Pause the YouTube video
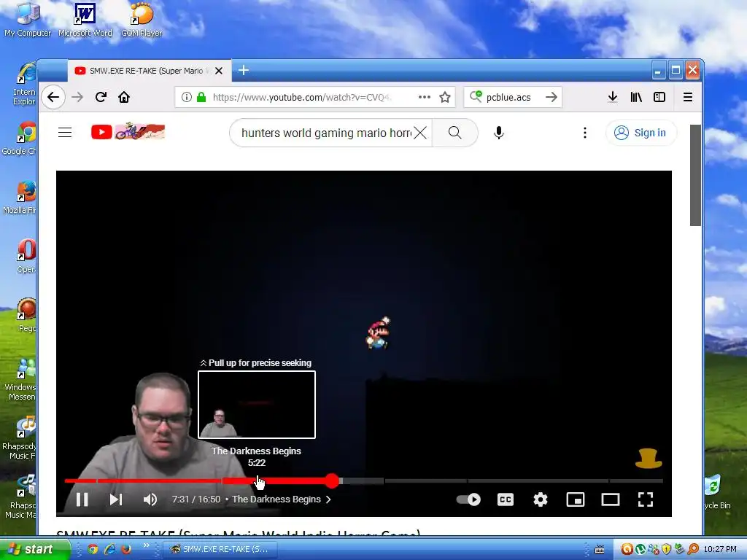The image size is (747, 560). pyautogui.click(x=82, y=499)
